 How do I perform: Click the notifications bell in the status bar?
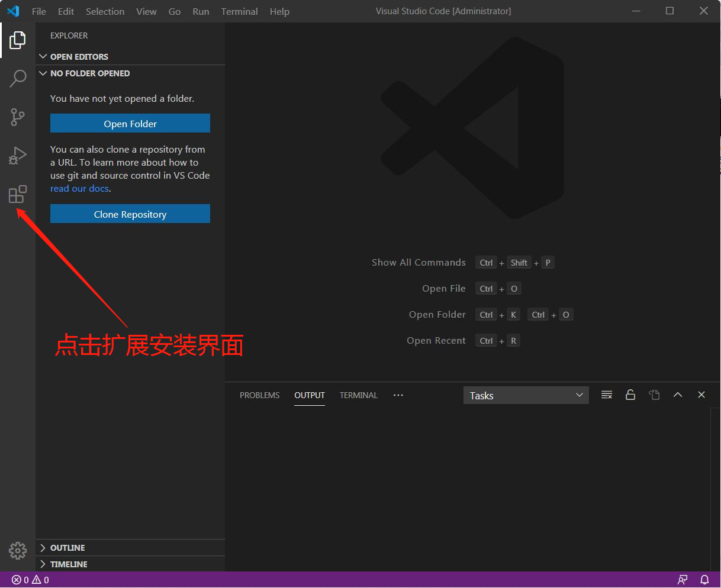(704, 580)
